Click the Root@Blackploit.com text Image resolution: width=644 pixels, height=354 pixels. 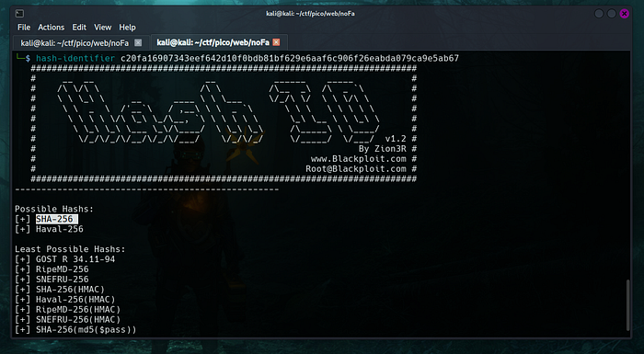(x=356, y=169)
